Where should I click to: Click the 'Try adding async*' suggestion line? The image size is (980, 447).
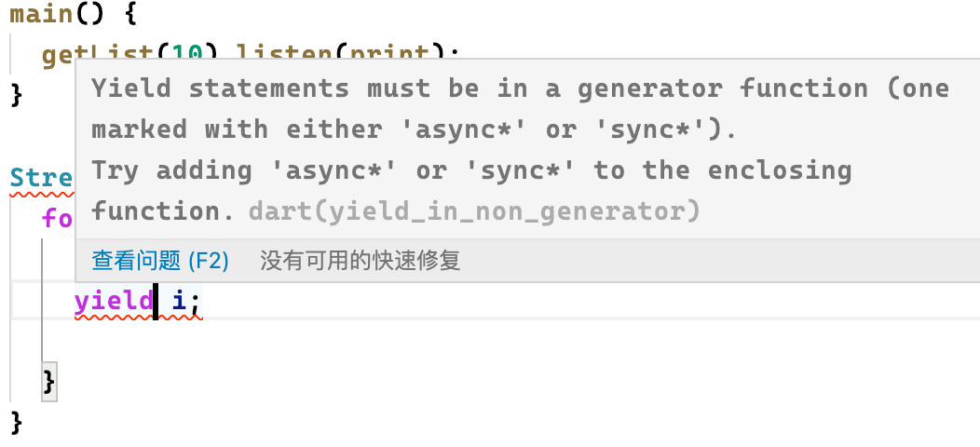[472, 191]
